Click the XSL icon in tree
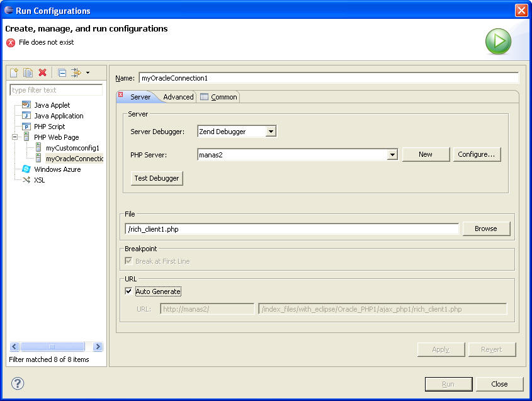 click(x=26, y=180)
